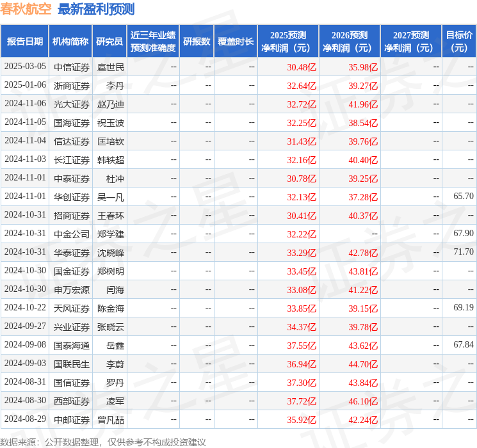477x448 pixels.
Task: Click analyst name 王春环
Action: (x=110, y=216)
